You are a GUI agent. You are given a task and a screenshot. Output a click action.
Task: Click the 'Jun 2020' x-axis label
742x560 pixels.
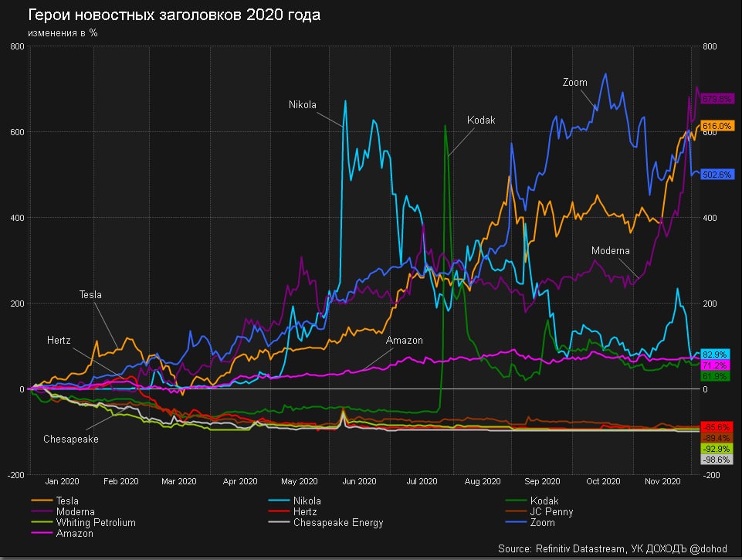click(x=359, y=481)
